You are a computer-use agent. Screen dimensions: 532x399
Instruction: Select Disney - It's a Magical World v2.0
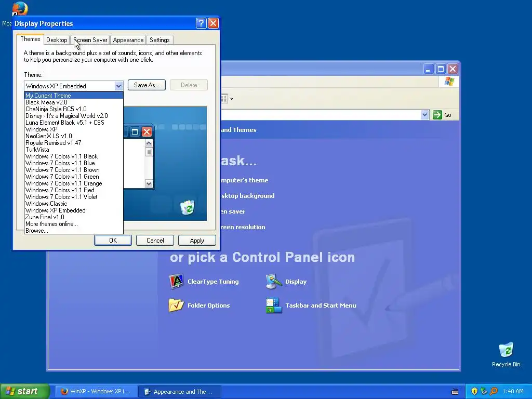pos(74,116)
